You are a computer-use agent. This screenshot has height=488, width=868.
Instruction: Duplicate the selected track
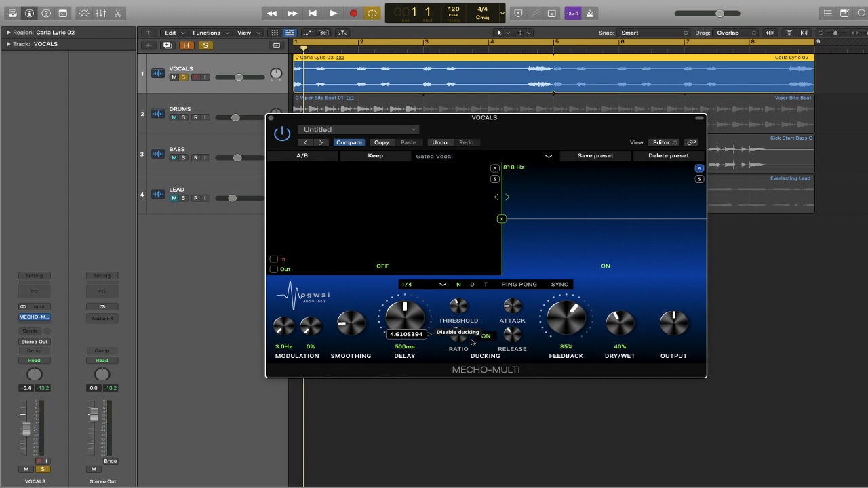pyautogui.click(x=167, y=45)
